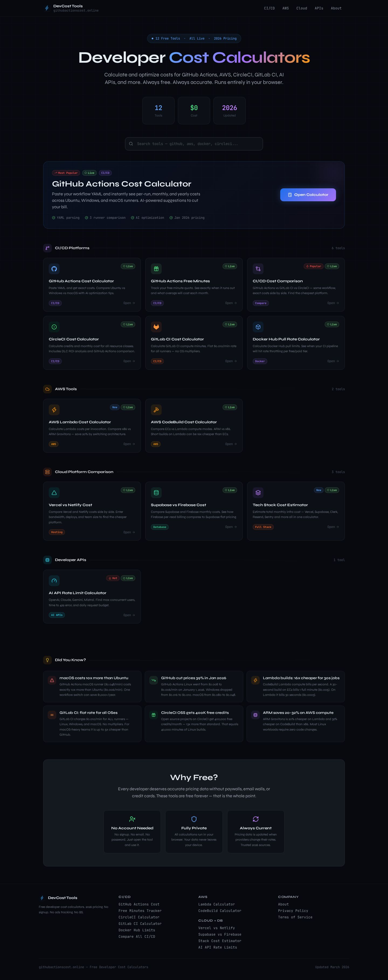Focus the Search tools input field
Image resolution: width=388 pixels, height=980 pixels.
pos(194,144)
